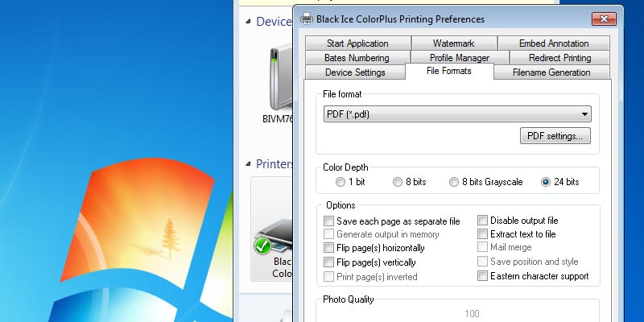Choose 8 bits Grayscale color depth
The image size is (644, 322).
455,182
